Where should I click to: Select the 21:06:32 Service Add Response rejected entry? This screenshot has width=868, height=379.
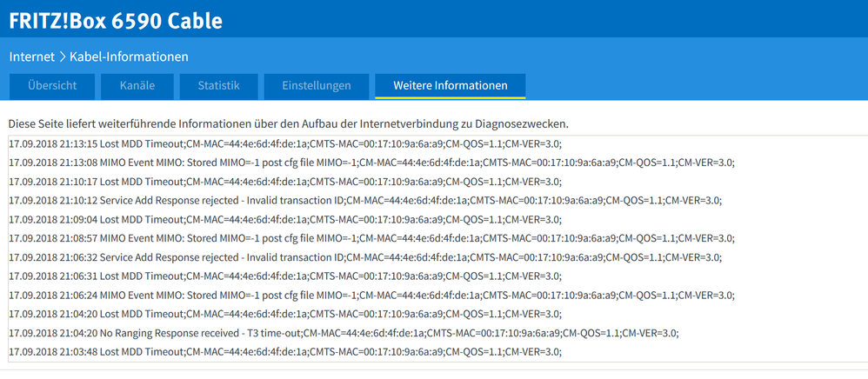tap(365, 257)
